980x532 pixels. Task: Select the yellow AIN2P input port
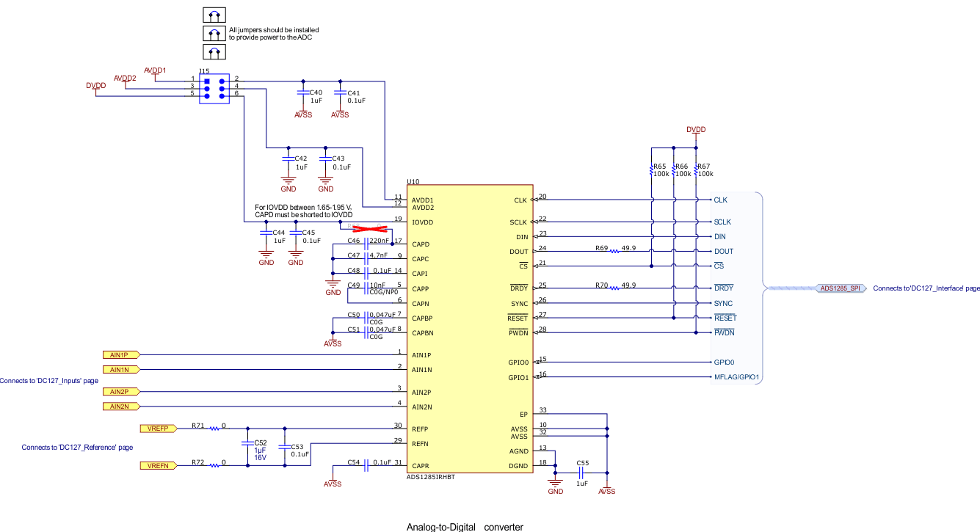click(x=120, y=392)
